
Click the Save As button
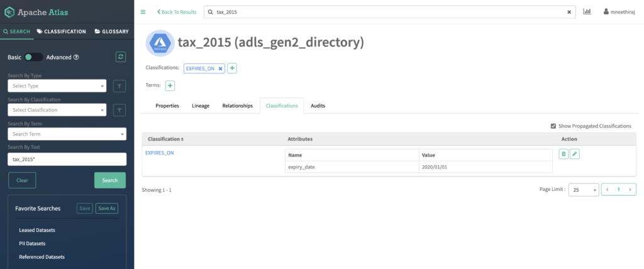pos(107,208)
